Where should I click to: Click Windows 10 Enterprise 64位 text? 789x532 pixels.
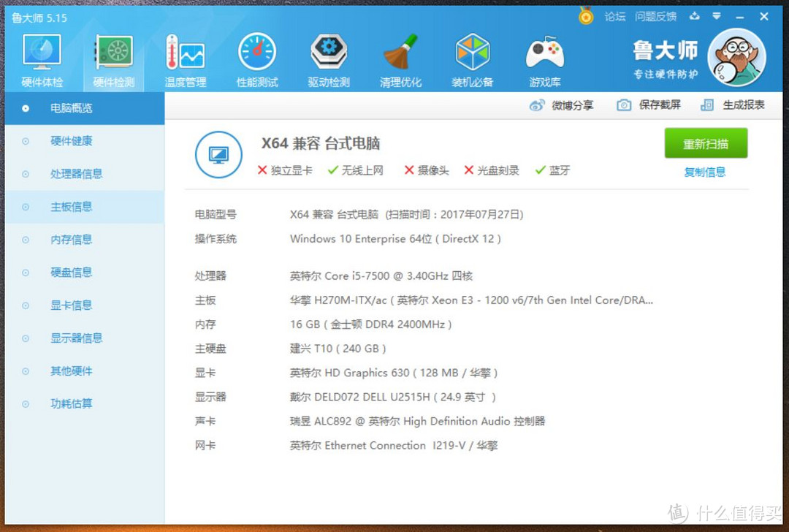click(395, 239)
